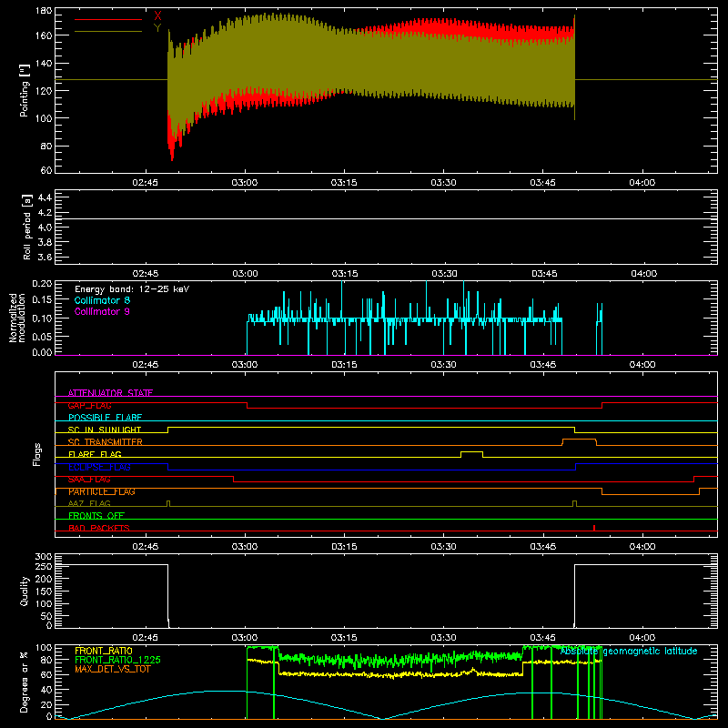Click the 04:00 tick label under Quality plot

pos(642,638)
